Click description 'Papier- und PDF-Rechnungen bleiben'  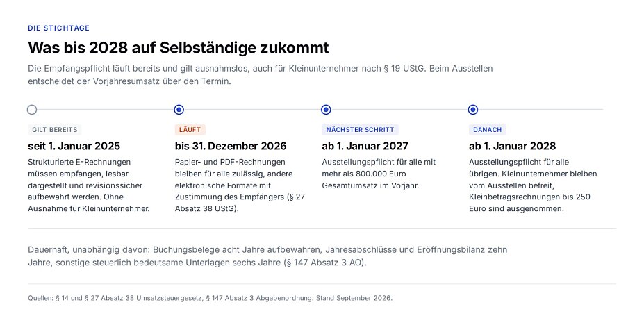(x=240, y=185)
